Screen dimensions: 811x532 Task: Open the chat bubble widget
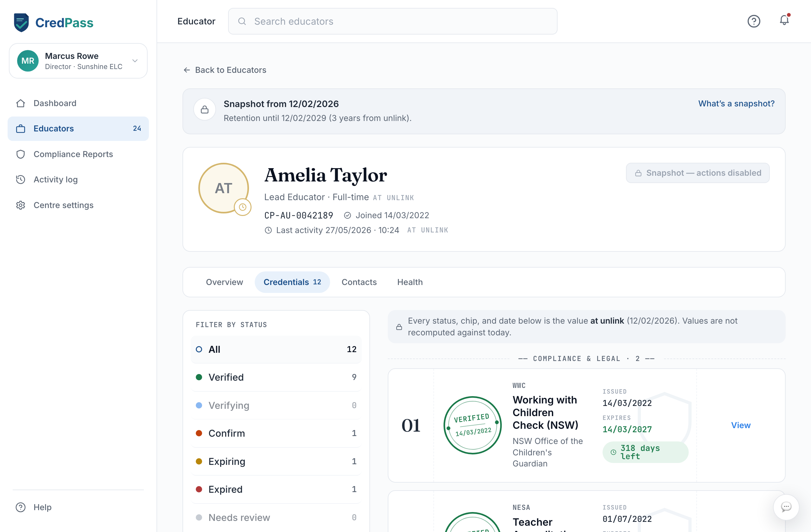point(786,506)
